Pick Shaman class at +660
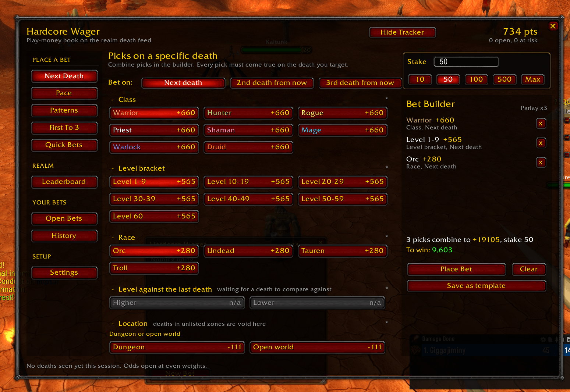The width and height of the screenshot is (570, 392). (x=248, y=131)
